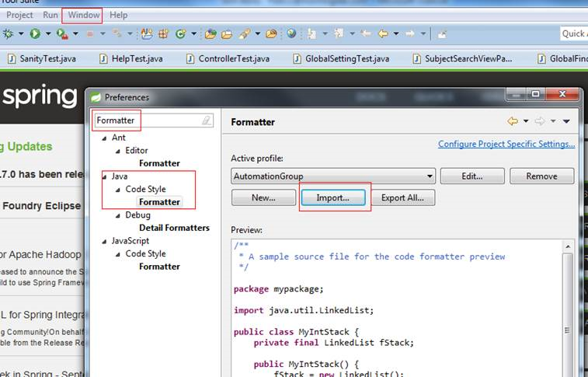Clear the Formatter filter text with eraser icon

click(207, 120)
